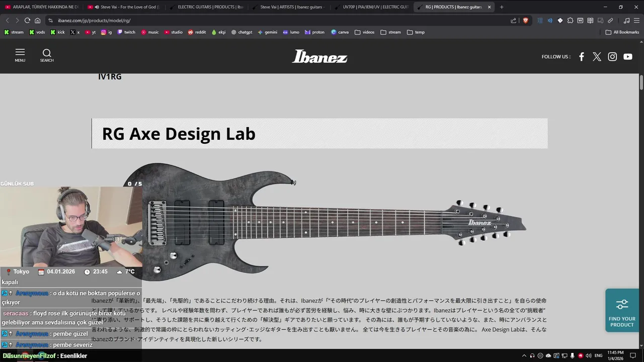Expand the videos bookmark folder

365,32
